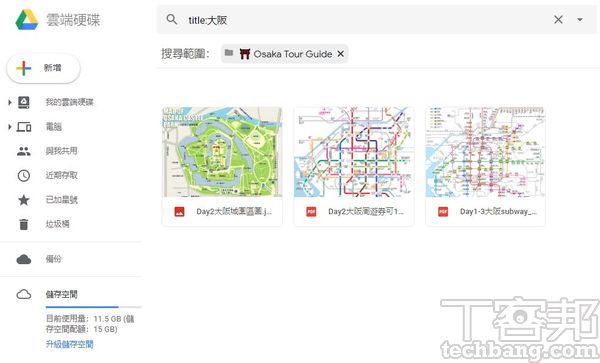
Task: Click 升級儲存空間 upgrade link
Action: point(70,344)
